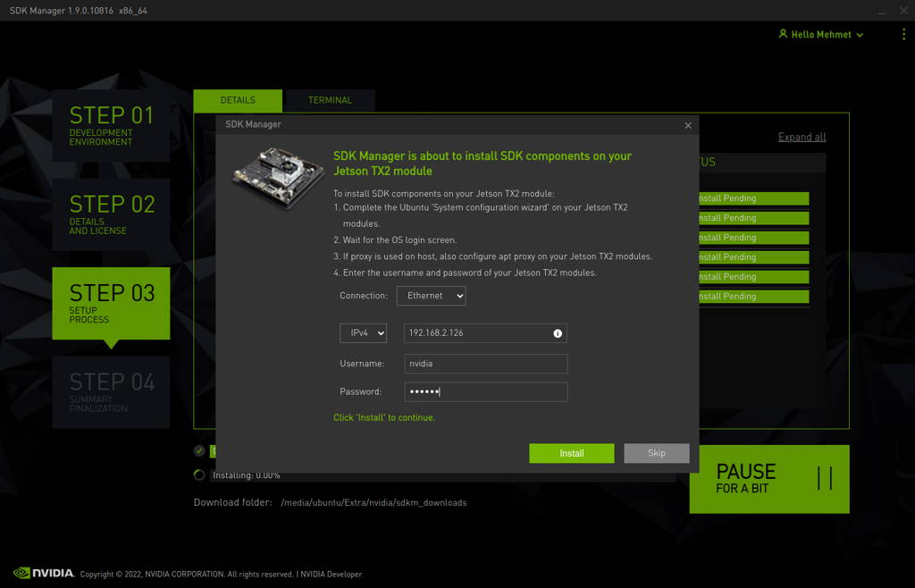Screen dimensions: 915x588
Task: Click the Minimize window button
Action: click(881, 11)
